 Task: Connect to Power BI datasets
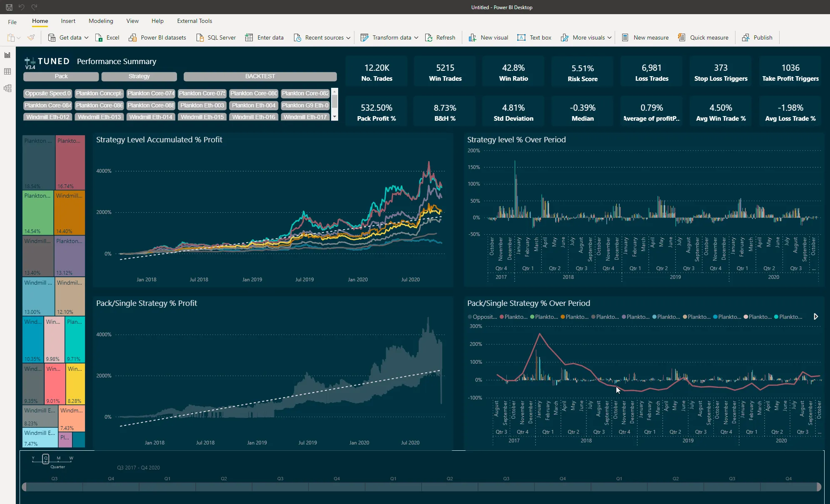pyautogui.click(x=157, y=37)
